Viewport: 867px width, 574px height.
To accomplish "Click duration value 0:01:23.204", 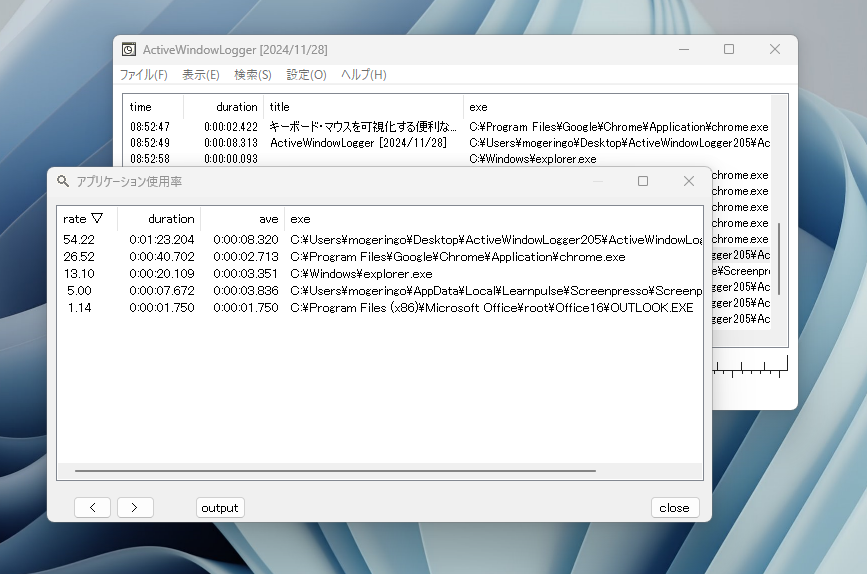I will 162,239.
